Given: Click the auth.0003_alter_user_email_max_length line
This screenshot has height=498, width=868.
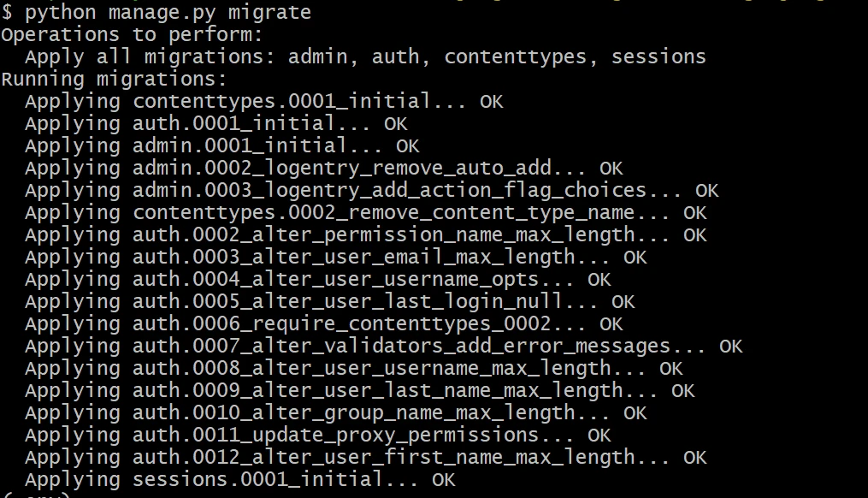Looking at the screenshot, I should (335, 258).
